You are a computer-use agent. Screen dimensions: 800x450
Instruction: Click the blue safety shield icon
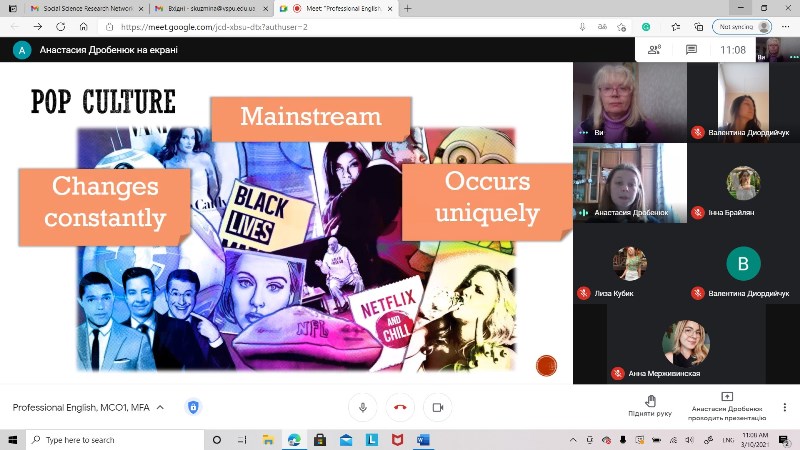(x=193, y=407)
